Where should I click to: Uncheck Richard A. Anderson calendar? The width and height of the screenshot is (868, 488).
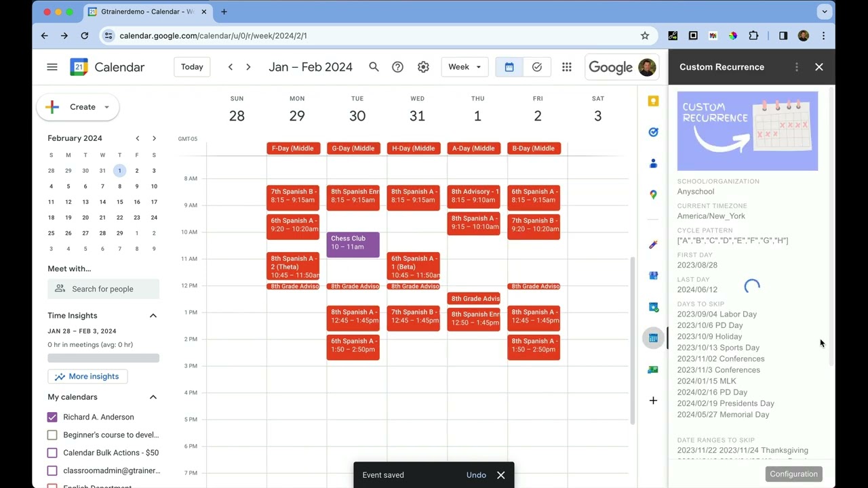coord(52,417)
